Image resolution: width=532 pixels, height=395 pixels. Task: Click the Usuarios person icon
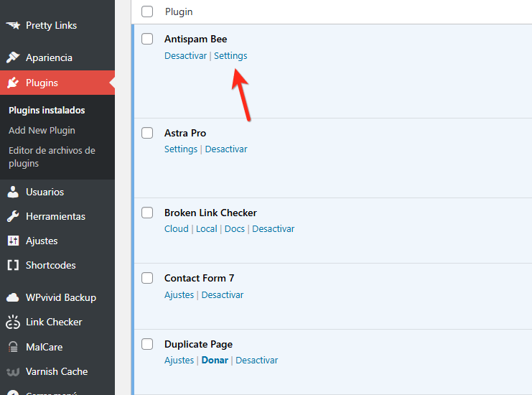(x=13, y=192)
